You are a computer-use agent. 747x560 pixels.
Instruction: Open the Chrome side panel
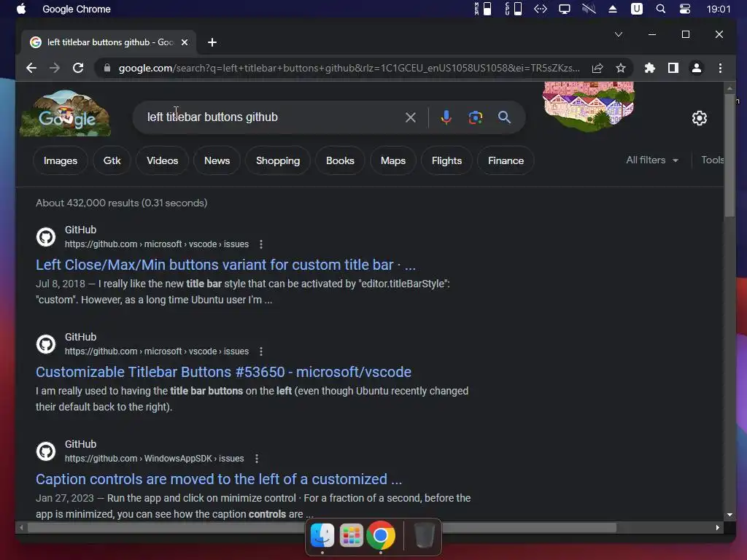[x=673, y=68]
